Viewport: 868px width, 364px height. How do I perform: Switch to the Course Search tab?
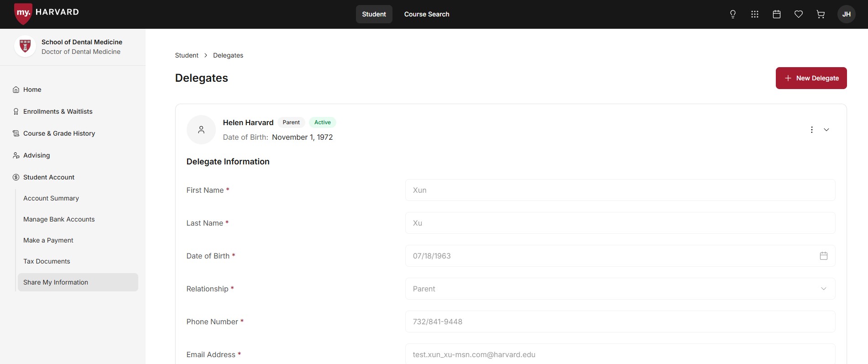pyautogui.click(x=427, y=14)
